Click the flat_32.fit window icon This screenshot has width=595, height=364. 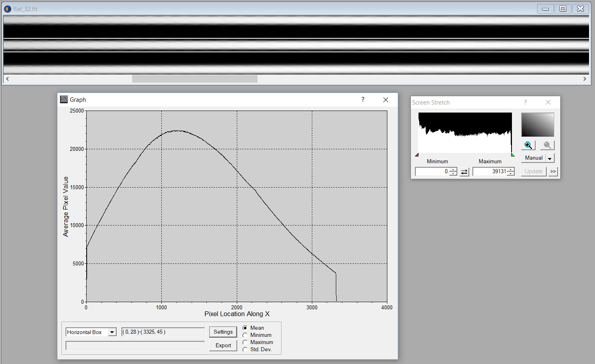(8, 9)
